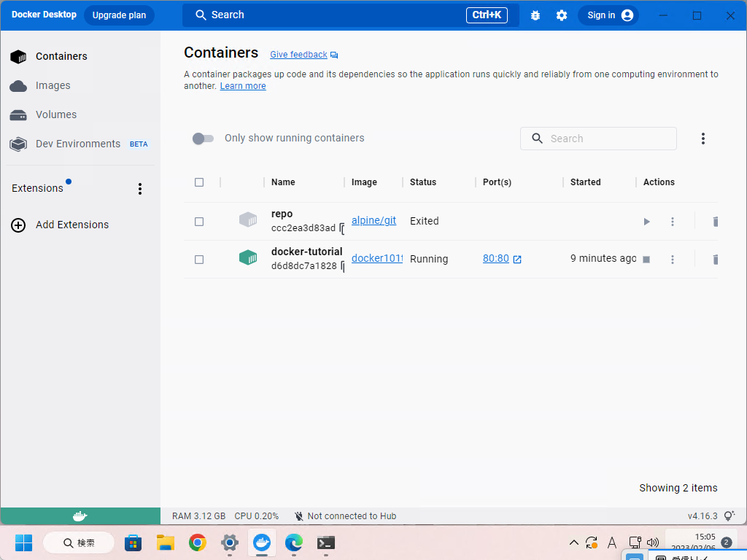Click the repo container name
This screenshot has height=560, width=747.
[282, 214]
